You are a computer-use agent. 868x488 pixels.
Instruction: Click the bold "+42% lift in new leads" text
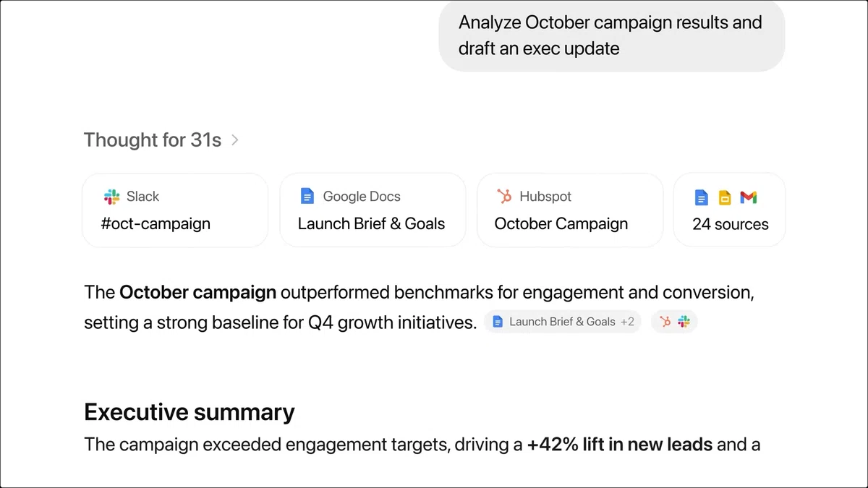coord(620,444)
